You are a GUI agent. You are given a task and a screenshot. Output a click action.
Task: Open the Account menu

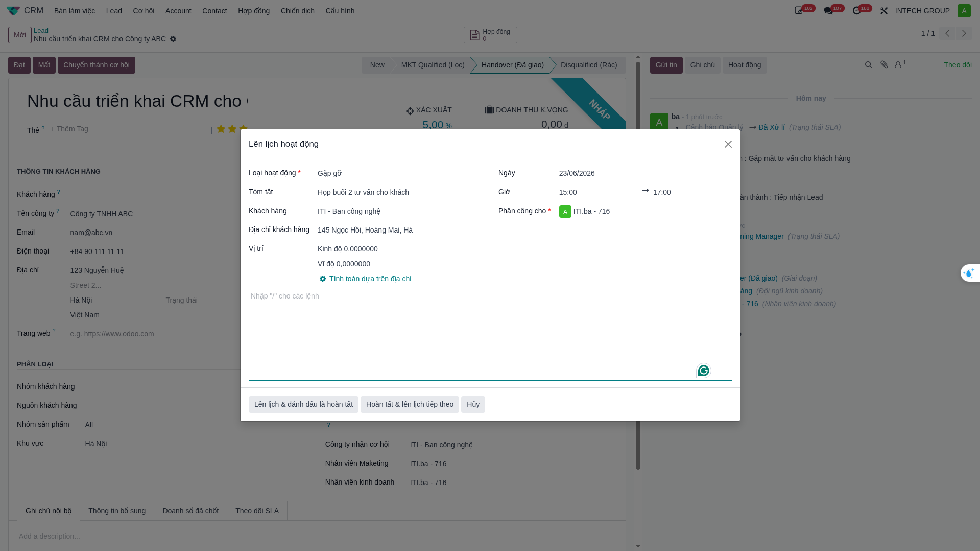178,11
